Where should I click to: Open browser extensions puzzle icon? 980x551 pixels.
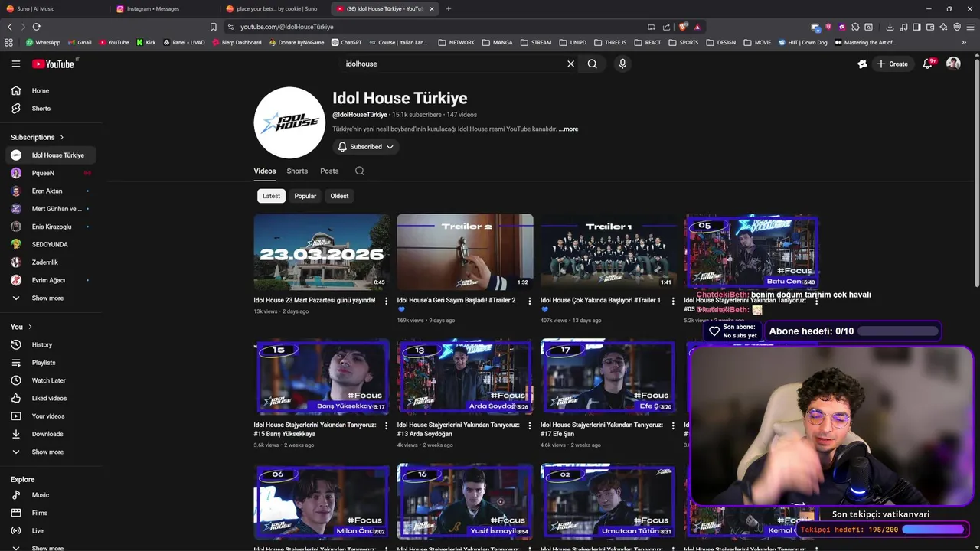point(855,27)
